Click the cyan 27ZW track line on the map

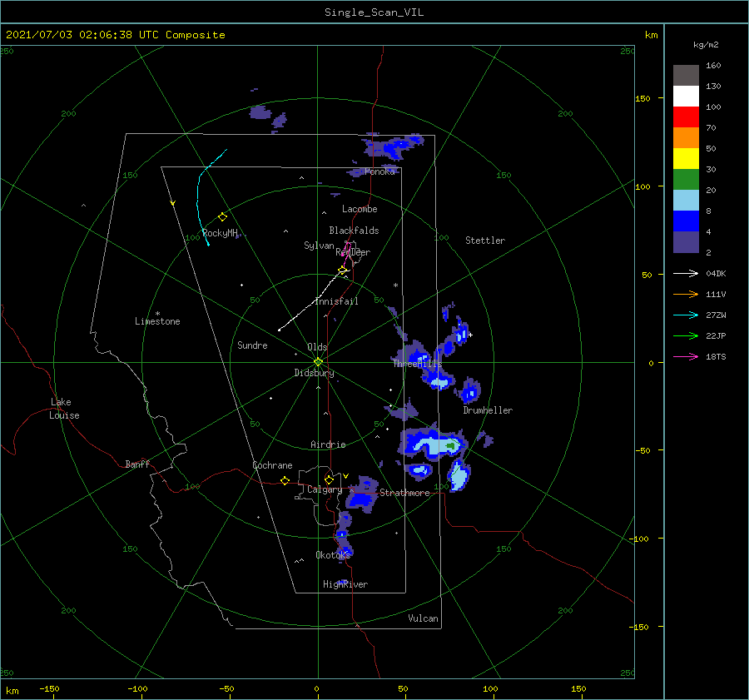pyautogui.click(x=198, y=196)
